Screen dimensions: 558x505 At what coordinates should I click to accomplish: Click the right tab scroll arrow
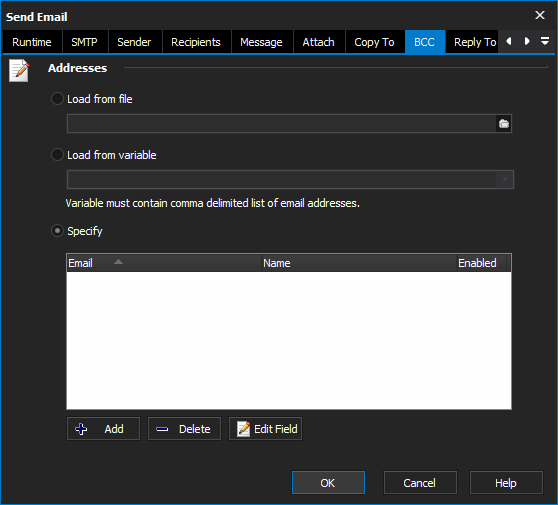527,41
